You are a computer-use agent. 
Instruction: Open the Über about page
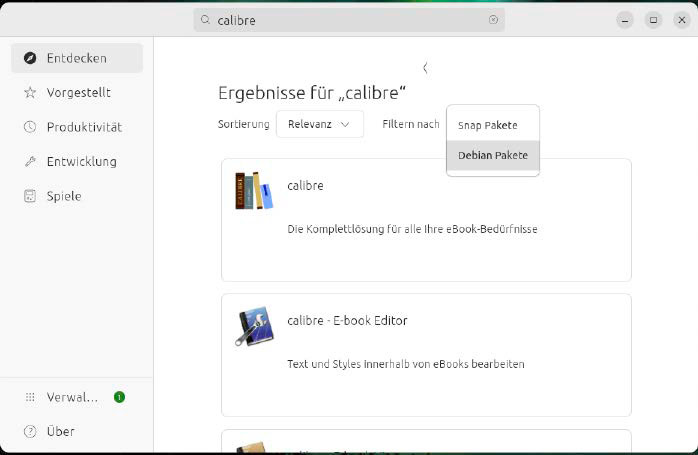[x=77, y=431]
